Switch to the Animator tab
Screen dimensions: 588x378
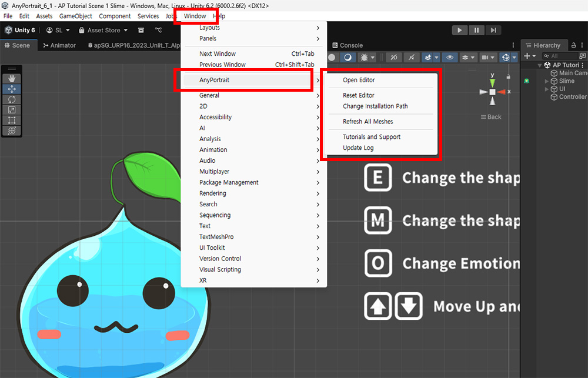(x=59, y=45)
